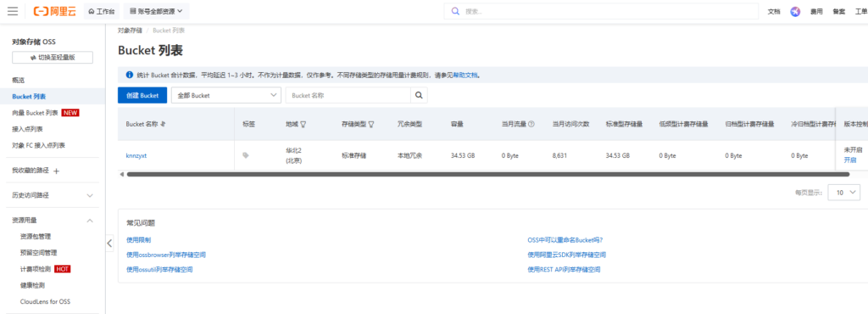Open the hamburger menu in the top bar
This screenshot has height=314, width=868.
12,11
